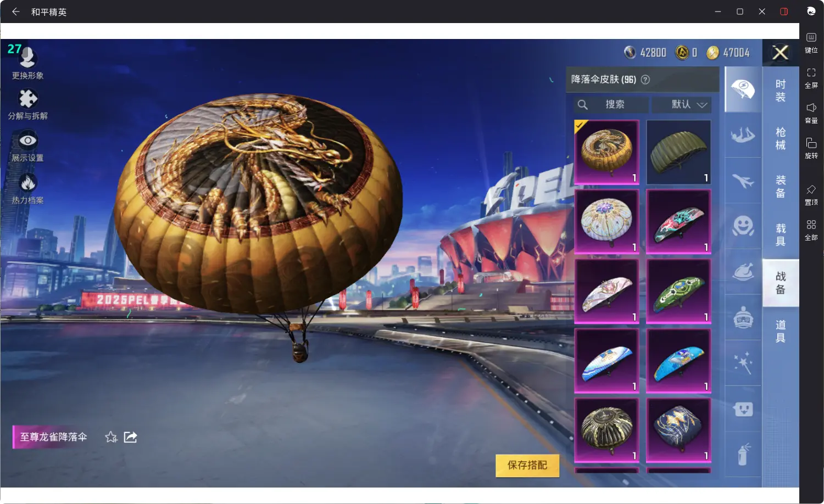Click the 保存搭配 button
The image size is (824, 504).
coord(527,466)
